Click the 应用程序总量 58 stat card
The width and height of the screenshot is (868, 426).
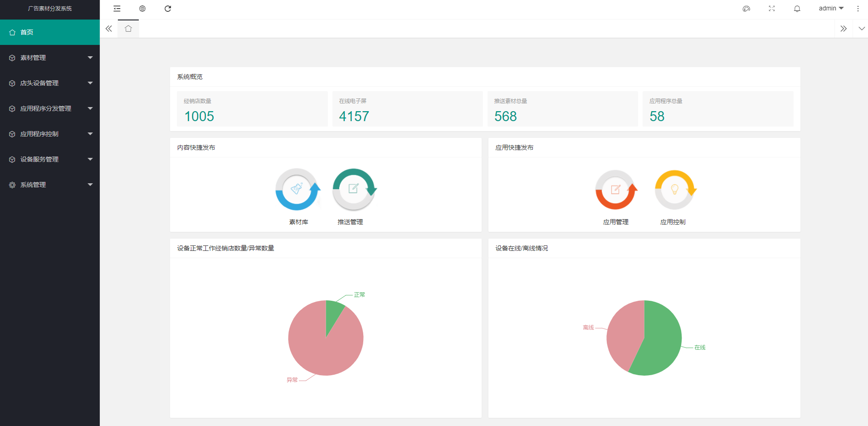tap(718, 109)
